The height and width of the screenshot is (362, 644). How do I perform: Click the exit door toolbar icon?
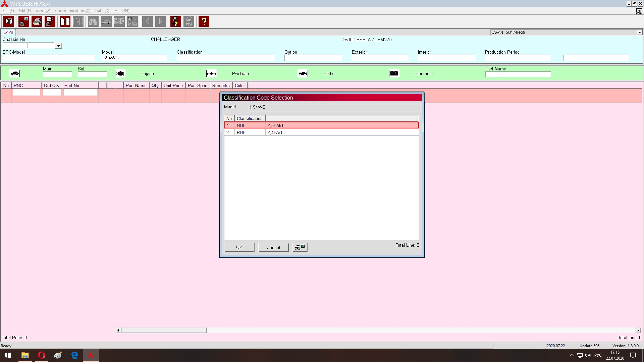pos(9,21)
